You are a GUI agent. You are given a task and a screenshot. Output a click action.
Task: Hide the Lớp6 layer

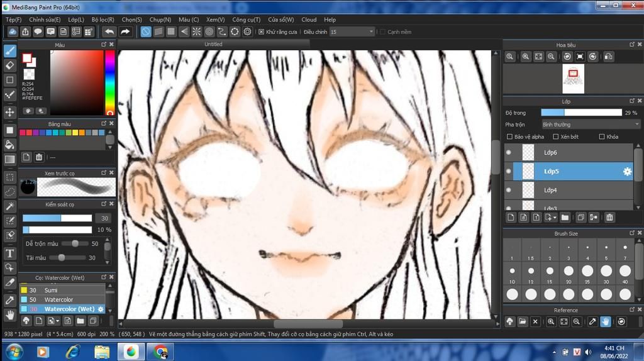pyautogui.click(x=509, y=152)
